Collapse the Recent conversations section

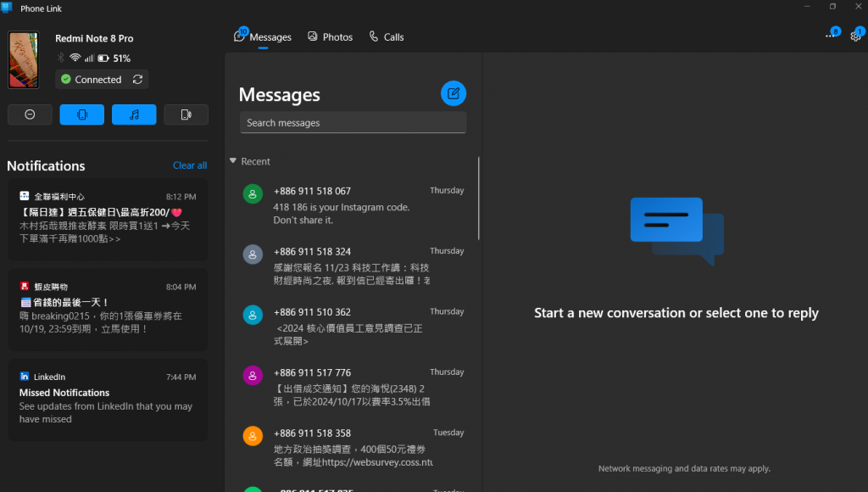coord(233,160)
